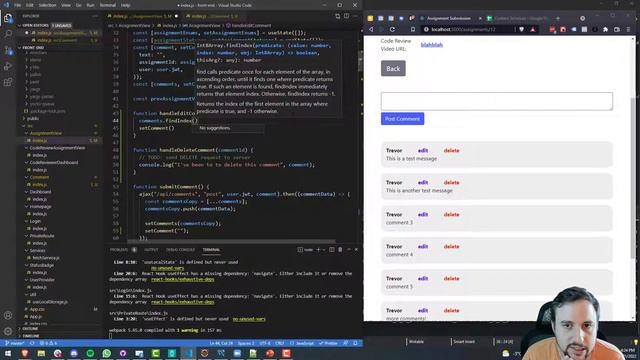
Task: Kill terminal using the trash icon
Action: [340, 249]
